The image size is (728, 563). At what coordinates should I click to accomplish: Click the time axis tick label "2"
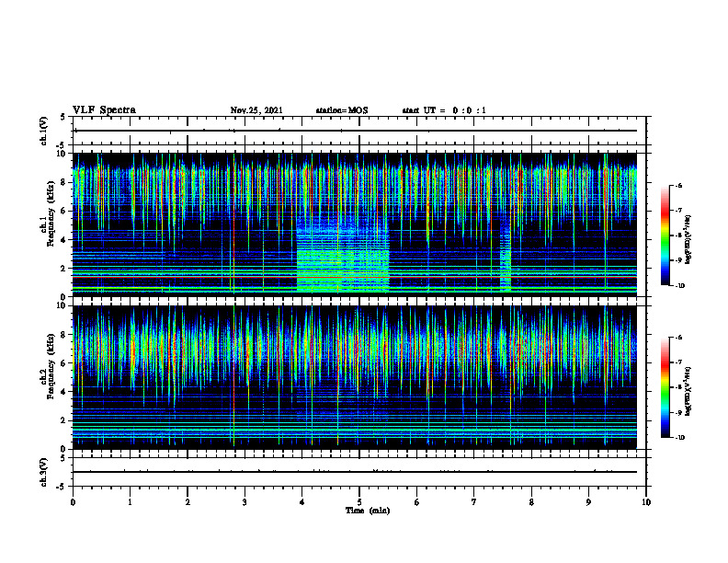[188, 502]
